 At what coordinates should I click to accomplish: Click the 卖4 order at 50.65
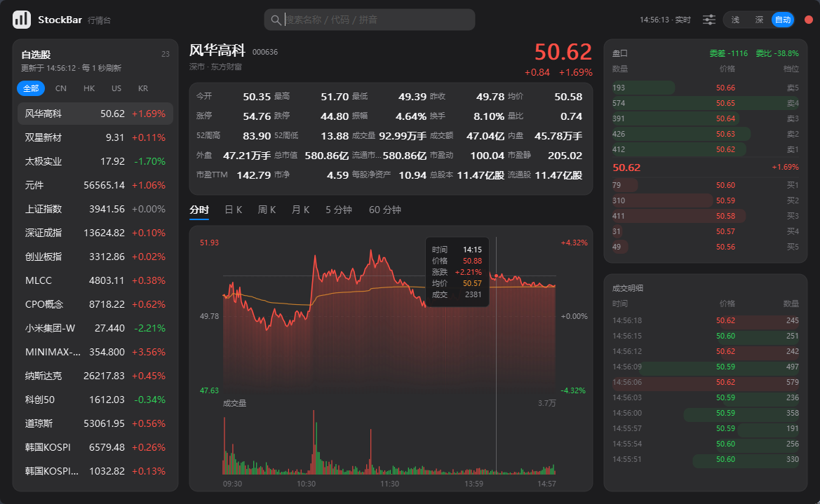(x=706, y=103)
